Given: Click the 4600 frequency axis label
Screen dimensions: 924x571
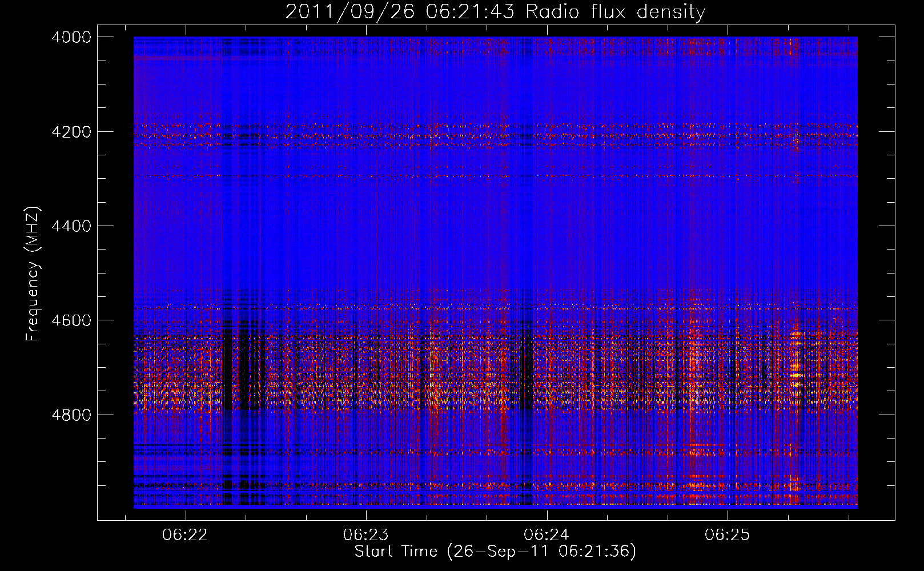Looking at the screenshot, I should [71, 320].
